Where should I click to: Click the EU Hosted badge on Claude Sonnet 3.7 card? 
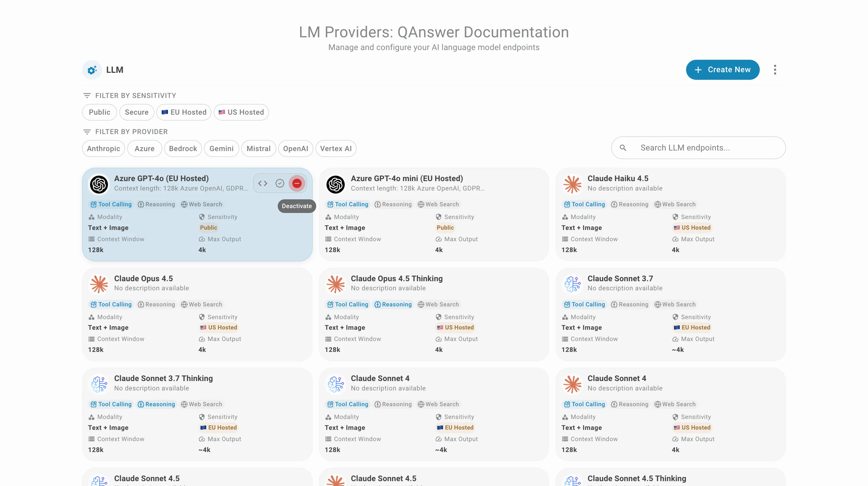(x=692, y=327)
